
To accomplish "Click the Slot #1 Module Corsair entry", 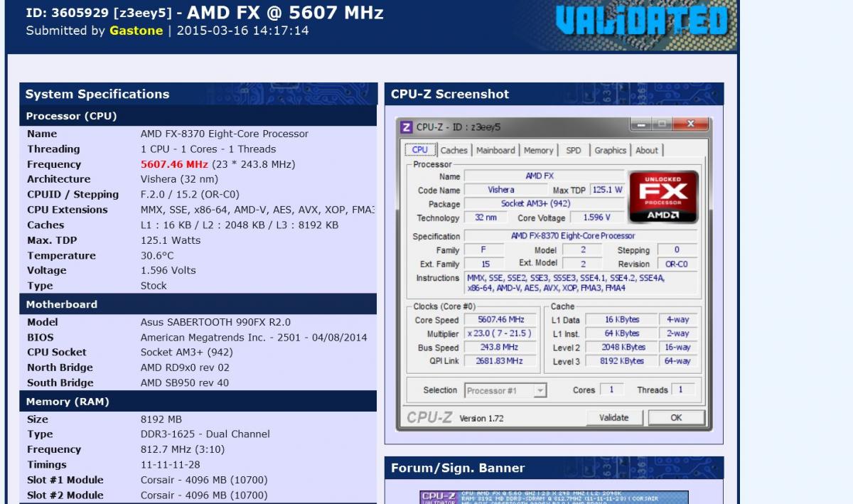I will point(204,480).
